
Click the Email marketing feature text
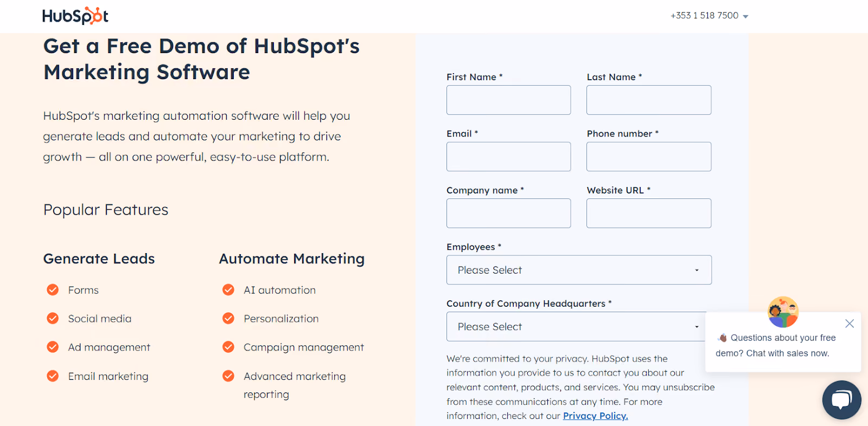pyautogui.click(x=108, y=376)
